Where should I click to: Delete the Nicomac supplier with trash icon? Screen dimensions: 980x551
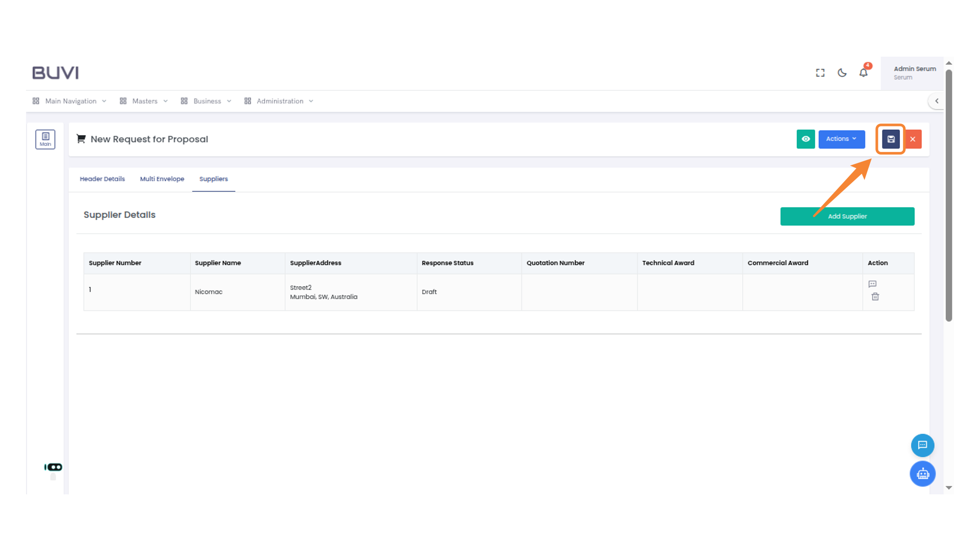pyautogui.click(x=875, y=296)
